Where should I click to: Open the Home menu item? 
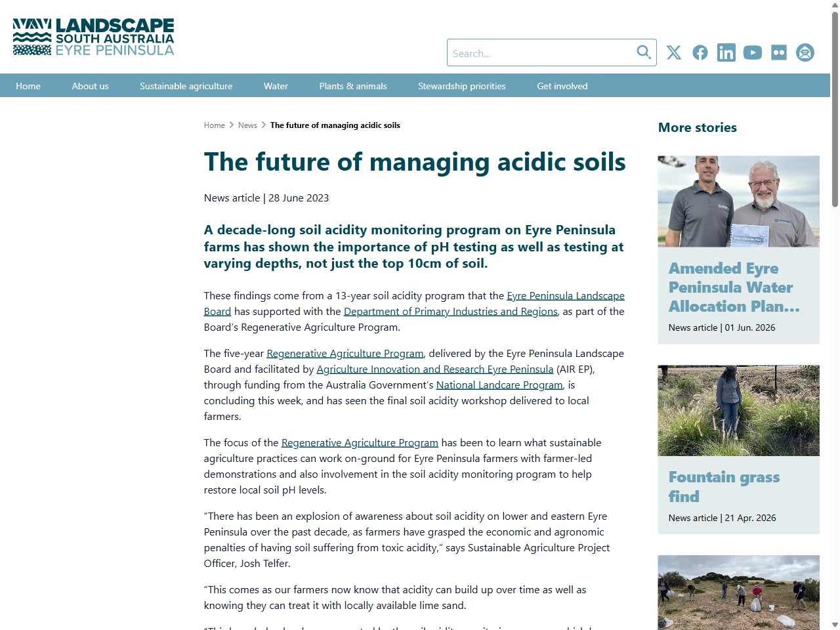(28, 86)
